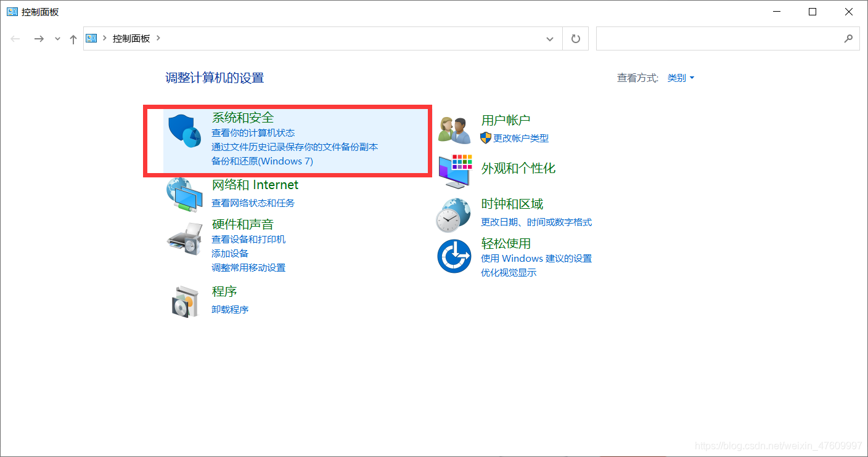Open the 用户帐户 heading
The height and width of the screenshot is (457, 868).
[x=506, y=120]
